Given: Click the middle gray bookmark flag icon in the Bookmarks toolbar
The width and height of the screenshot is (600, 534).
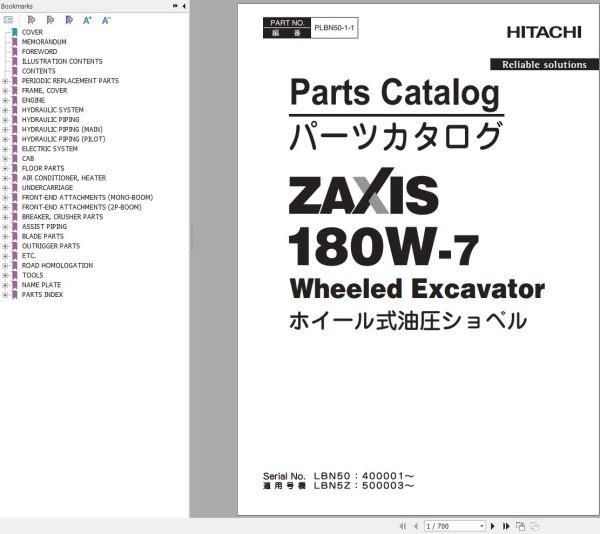Looking at the screenshot, I should point(50,20).
